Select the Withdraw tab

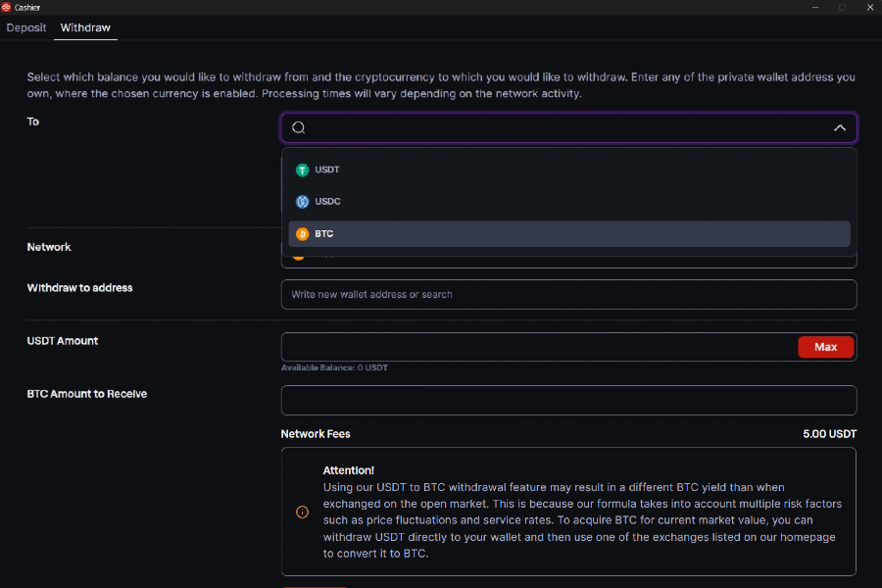tap(85, 27)
